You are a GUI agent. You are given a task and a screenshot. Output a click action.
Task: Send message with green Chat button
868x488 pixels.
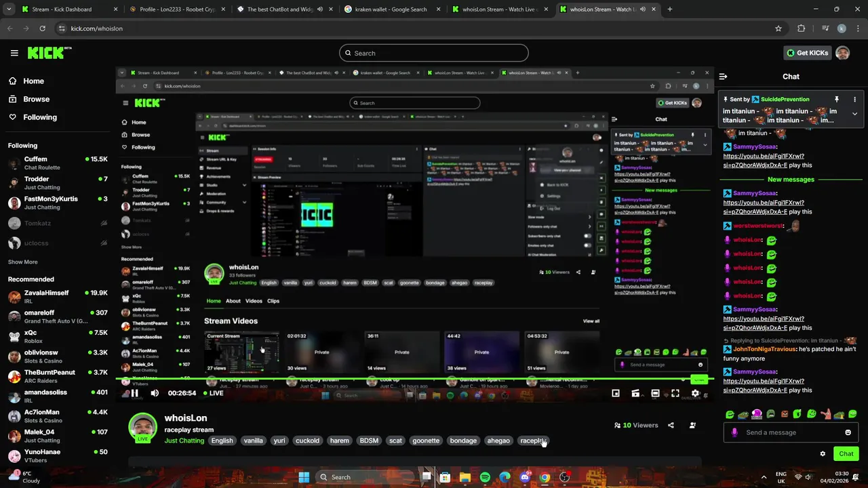[x=846, y=454]
